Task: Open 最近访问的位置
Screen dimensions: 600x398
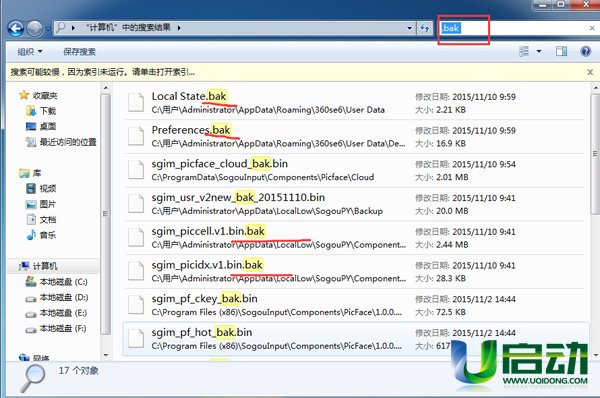Action: (x=61, y=142)
